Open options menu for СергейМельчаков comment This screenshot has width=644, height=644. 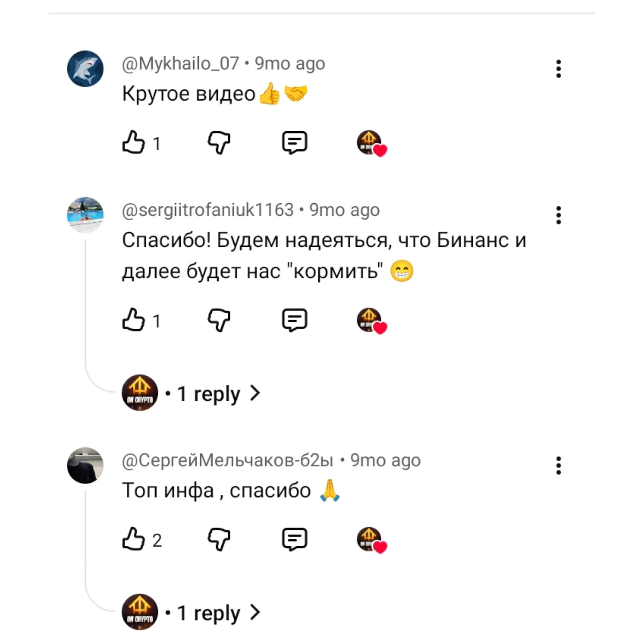(x=558, y=466)
